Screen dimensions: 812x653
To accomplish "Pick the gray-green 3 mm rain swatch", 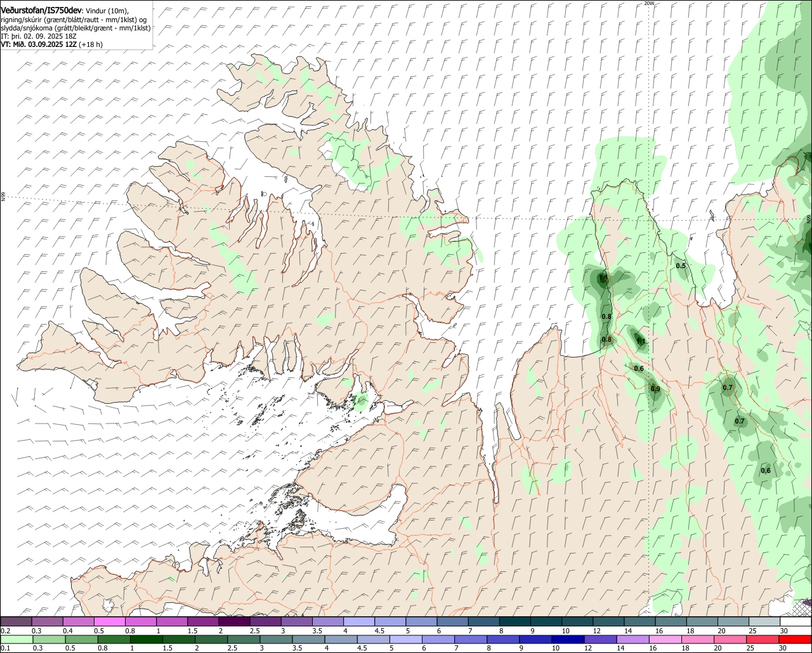I will pyautogui.click(x=276, y=640).
